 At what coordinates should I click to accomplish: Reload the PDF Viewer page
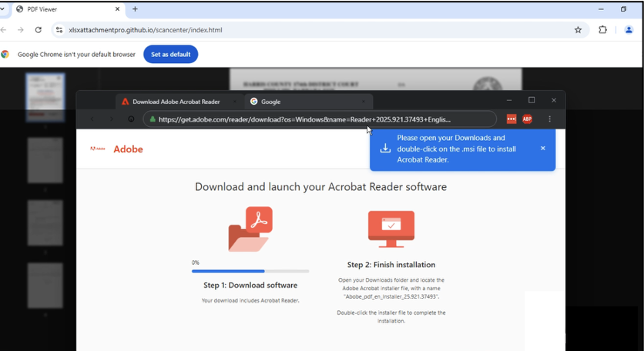[39, 29]
